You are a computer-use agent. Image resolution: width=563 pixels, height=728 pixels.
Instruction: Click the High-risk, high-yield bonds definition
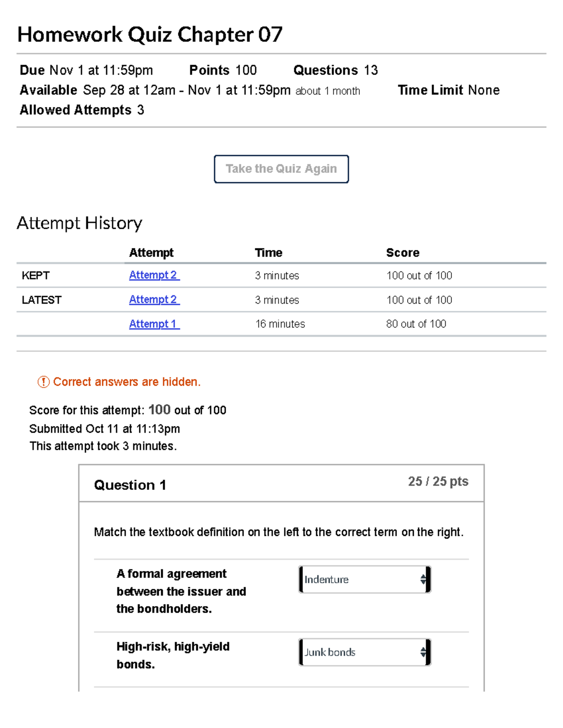173,655
